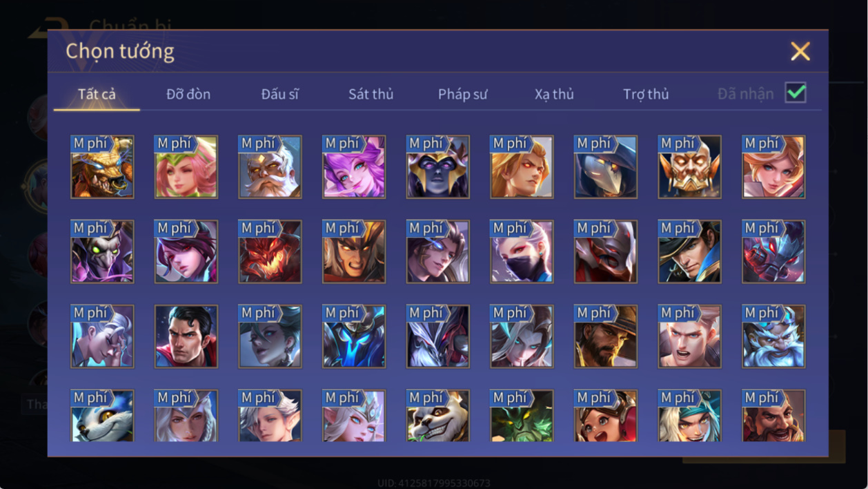Screen dimensions: 868x489
Task: Open the Đấu sĩ tab
Action: pos(279,94)
